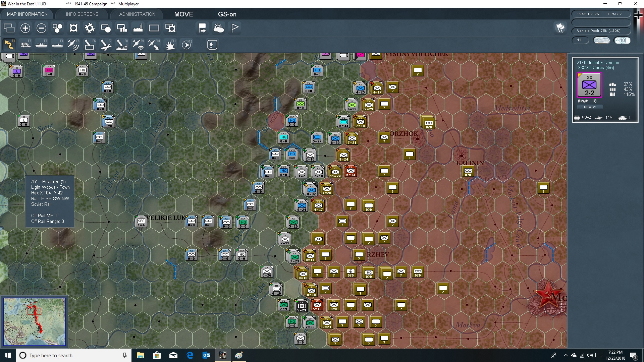Select bomb city mode (F8)
The image size is (644, 362).
pos(122,45)
